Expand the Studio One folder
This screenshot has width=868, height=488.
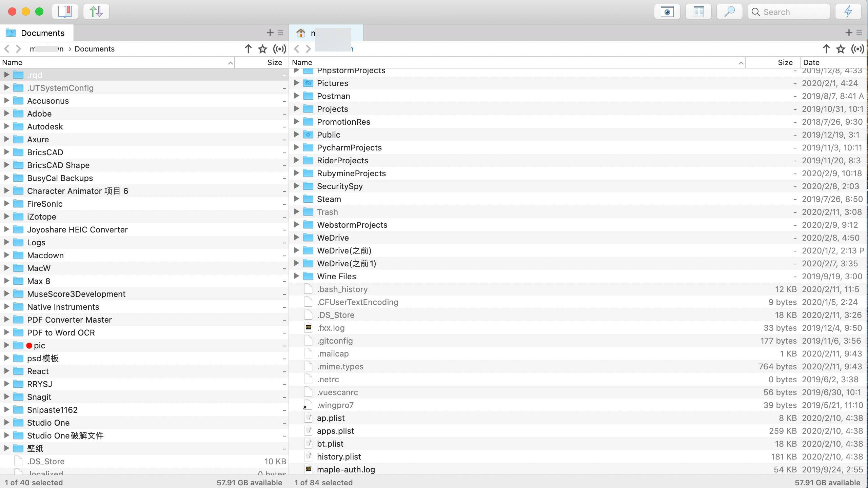point(6,423)
